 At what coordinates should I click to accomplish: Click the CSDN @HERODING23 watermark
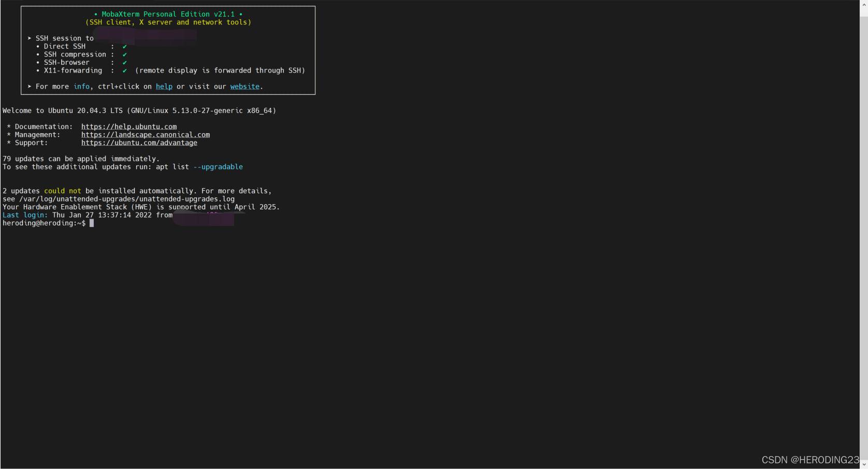click(x=810, y=460)
